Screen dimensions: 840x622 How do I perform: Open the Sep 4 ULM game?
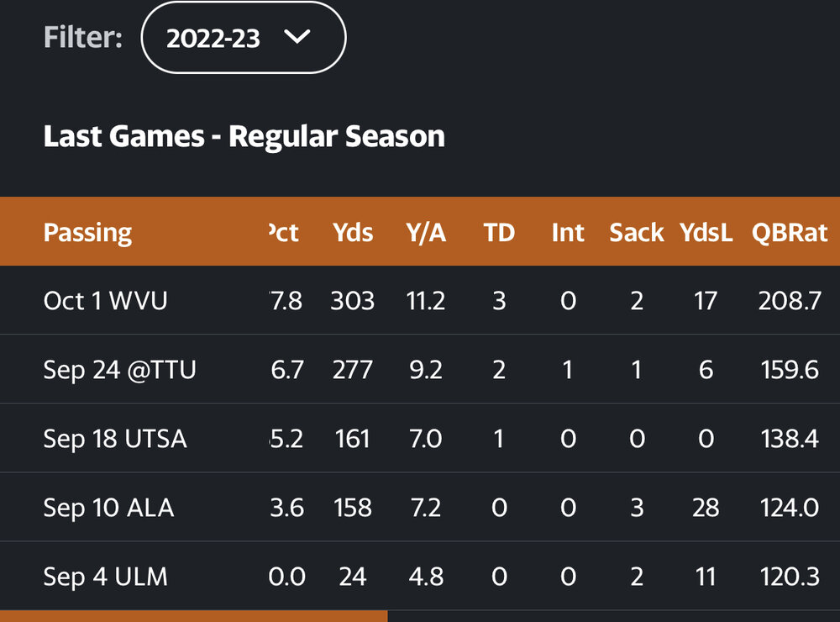[x=105, y=576]
